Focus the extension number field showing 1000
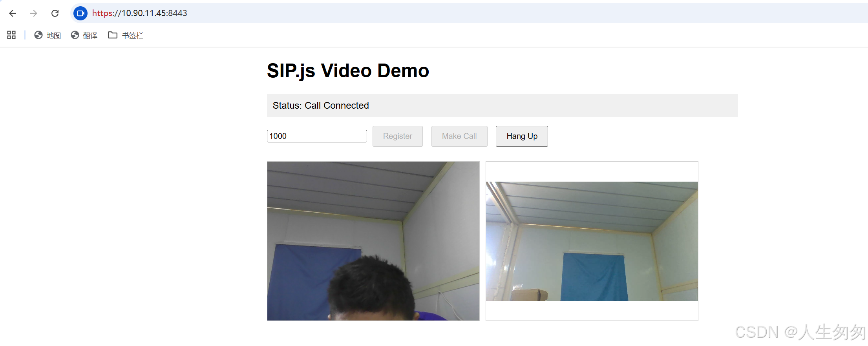868x346 pixels. pyautogui.click(x=317, y=136)
